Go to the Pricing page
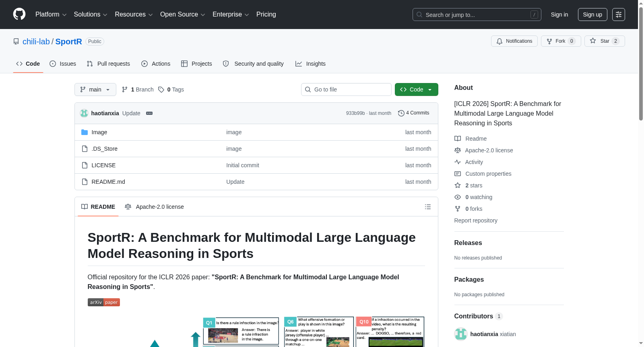 [x=266, y=15]
